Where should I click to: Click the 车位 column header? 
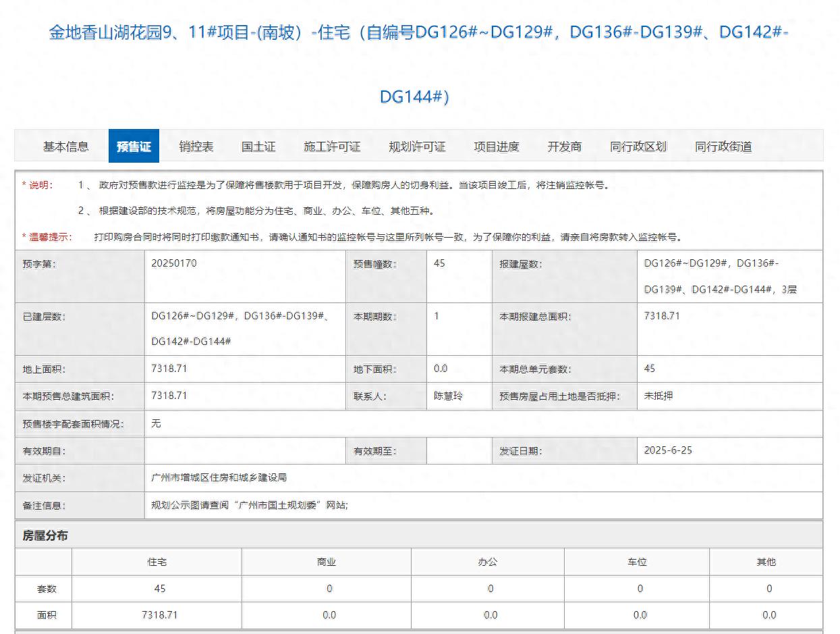(638, 562)
